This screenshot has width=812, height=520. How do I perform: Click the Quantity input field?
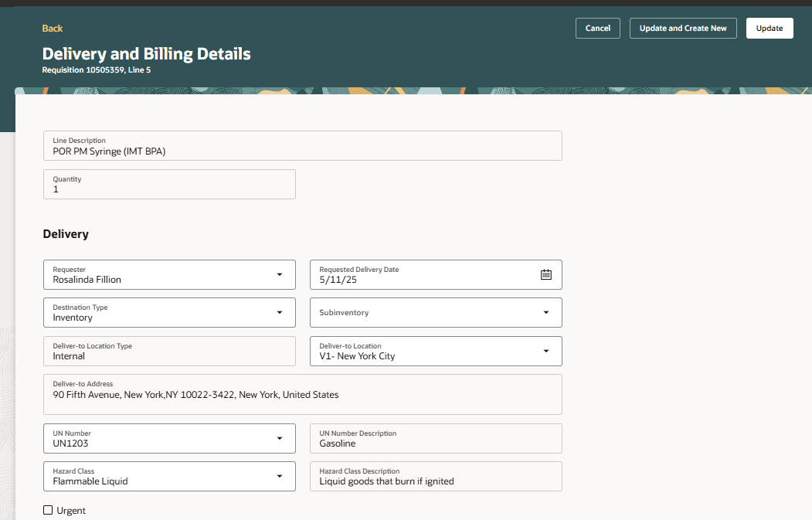click(x=169, y=185)
